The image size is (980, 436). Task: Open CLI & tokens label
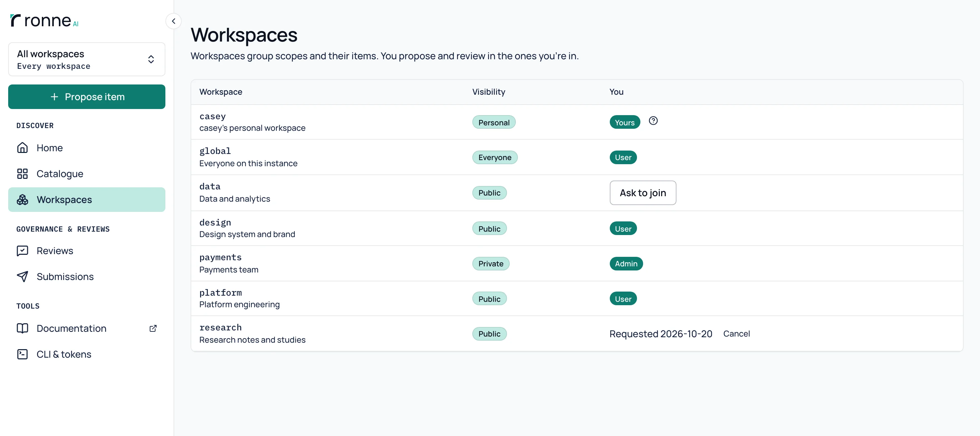[x=64, y=354]
